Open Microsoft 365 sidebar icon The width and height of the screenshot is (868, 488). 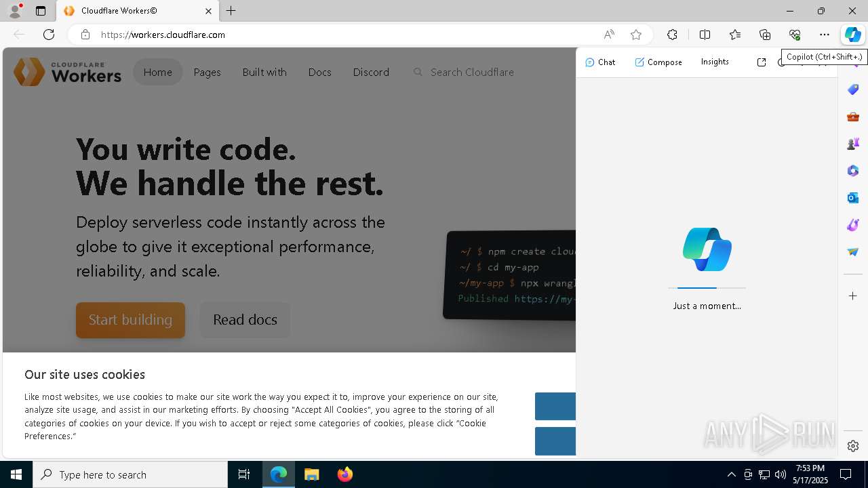853,171
